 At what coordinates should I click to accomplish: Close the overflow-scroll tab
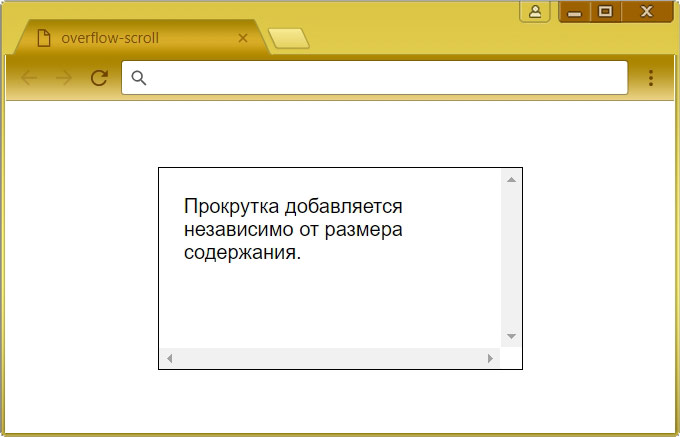(242, 38)
